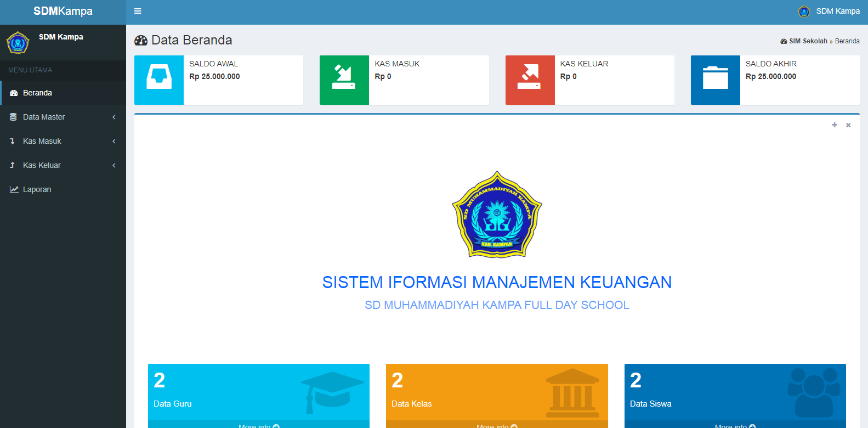Open the Kas Masuk menu
Screen dimensions: 868x428
[63, 141]
